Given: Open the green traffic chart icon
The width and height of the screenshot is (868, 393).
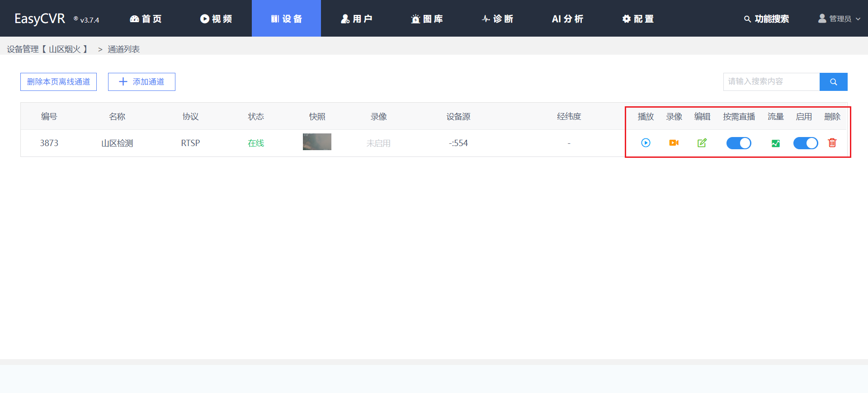Looking at the screenshot, I should pyautogui.click(x=775, y=143).
